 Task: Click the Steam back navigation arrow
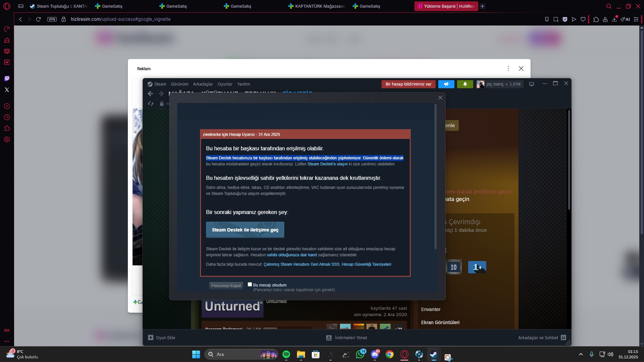click(x=150, y=94)
